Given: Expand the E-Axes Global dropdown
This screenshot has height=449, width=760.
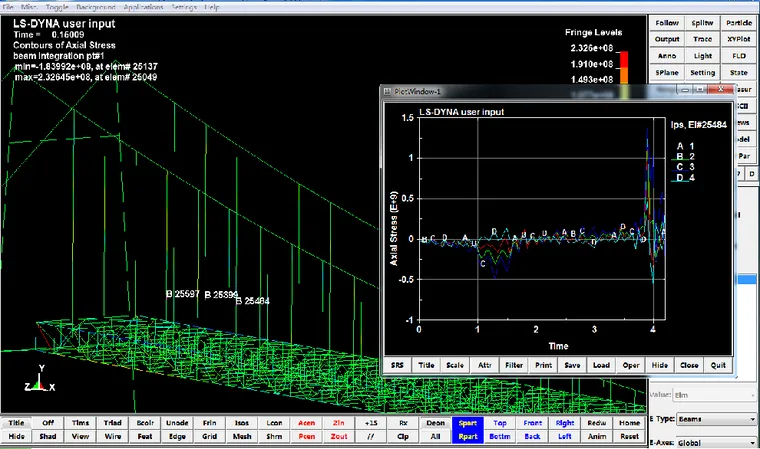Looking at the screenshot, I should 716,443.
